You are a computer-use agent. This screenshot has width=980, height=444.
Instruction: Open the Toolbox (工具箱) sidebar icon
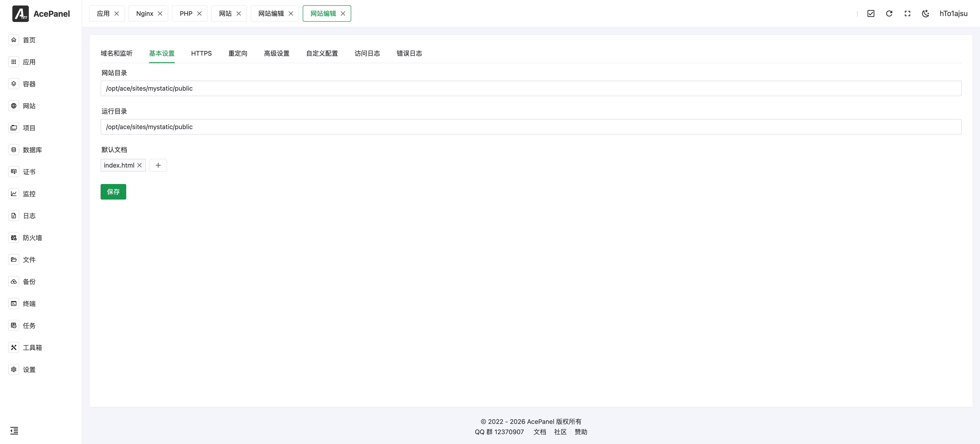coord(14,347)
